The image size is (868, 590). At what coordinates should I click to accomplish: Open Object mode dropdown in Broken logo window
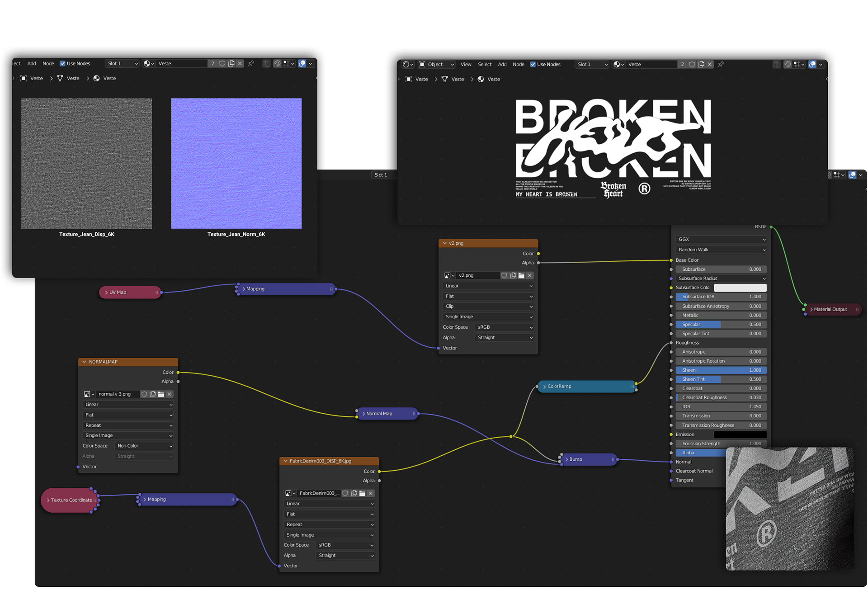[x=436, y=64]
